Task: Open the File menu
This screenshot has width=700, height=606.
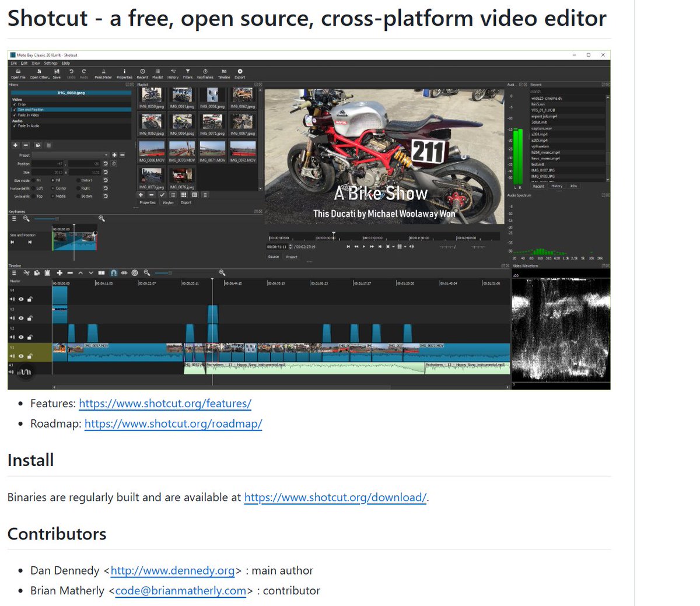Action: (14, 63)
